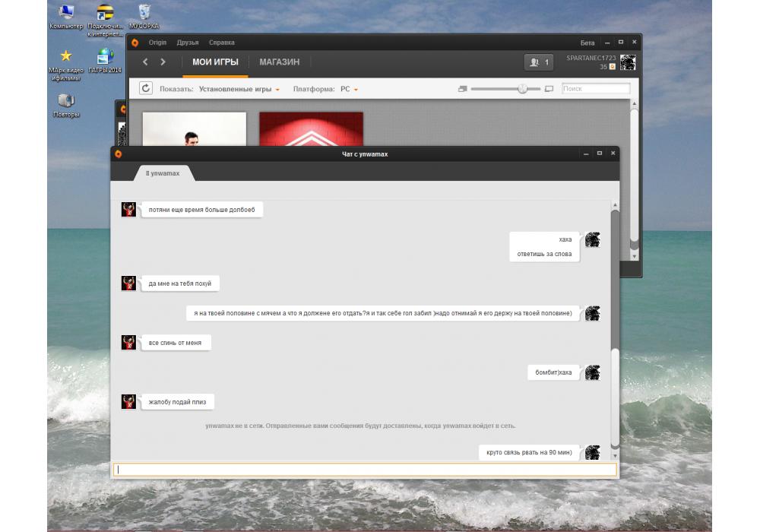Image resolution: width=760 pixels, height=532 pixels.
Task: Click the avatar next to 'потяни еще время'
Action: coord(128,210)
